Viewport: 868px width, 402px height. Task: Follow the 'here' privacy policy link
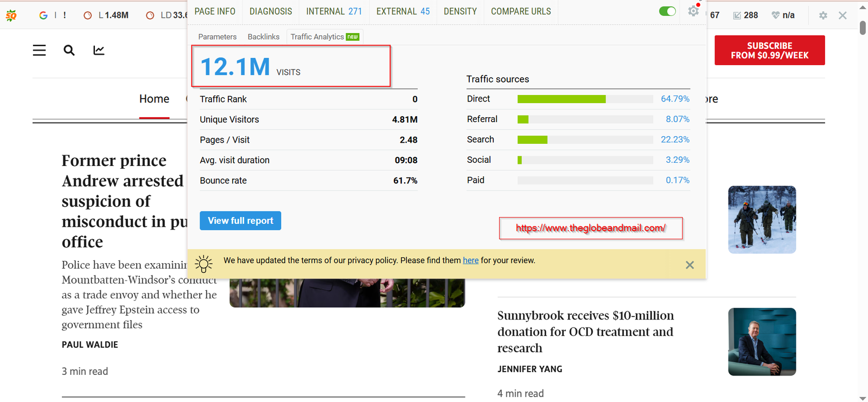[x=470, y=260]
